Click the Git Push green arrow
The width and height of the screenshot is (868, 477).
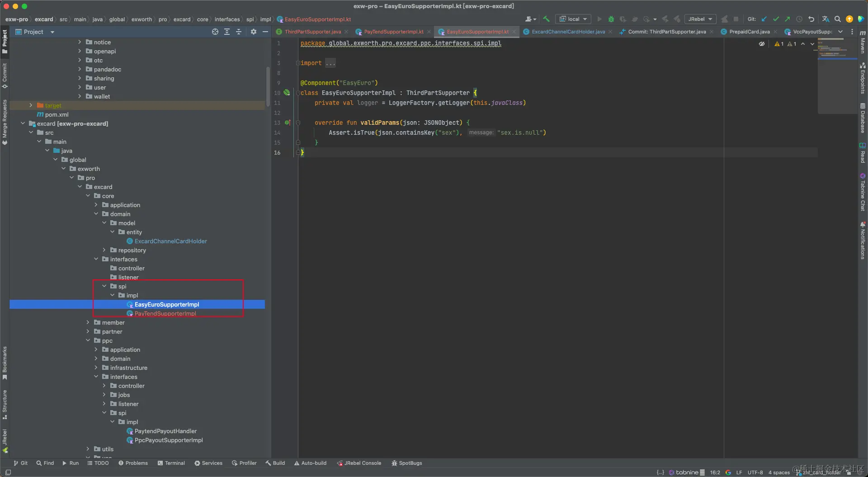pos(788,19)
